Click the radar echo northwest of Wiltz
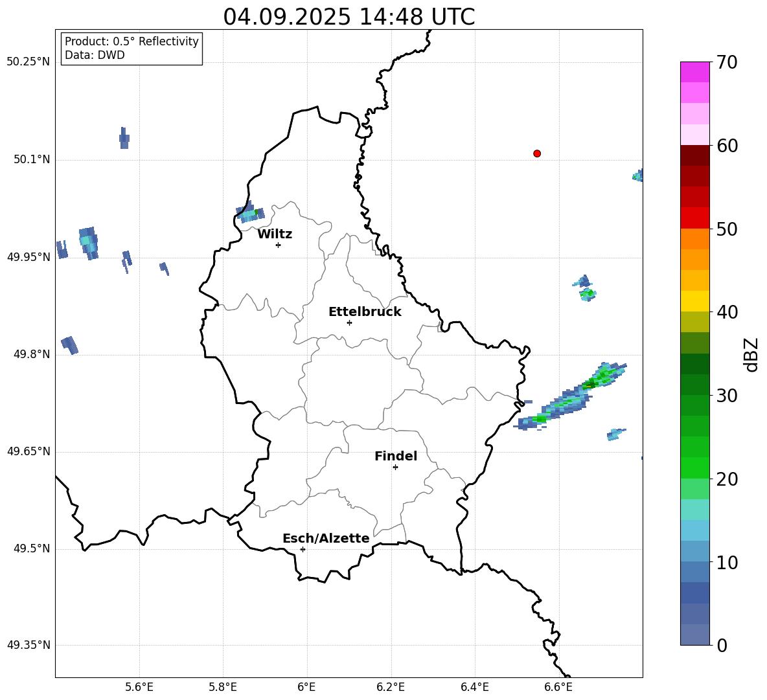 coord(250,212)
